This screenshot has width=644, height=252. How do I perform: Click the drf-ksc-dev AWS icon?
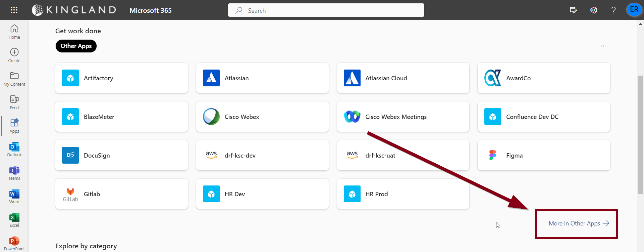pos(211,155)
